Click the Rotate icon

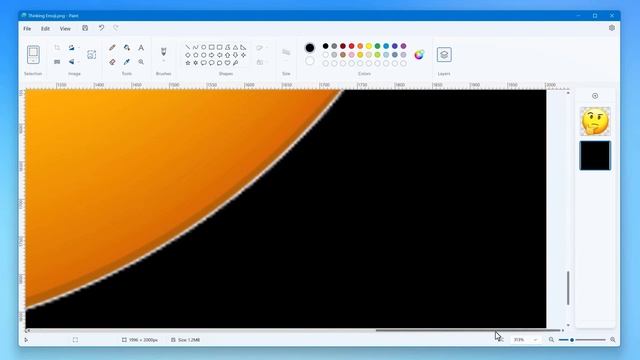pyautogui.click(x=71, y=48)
